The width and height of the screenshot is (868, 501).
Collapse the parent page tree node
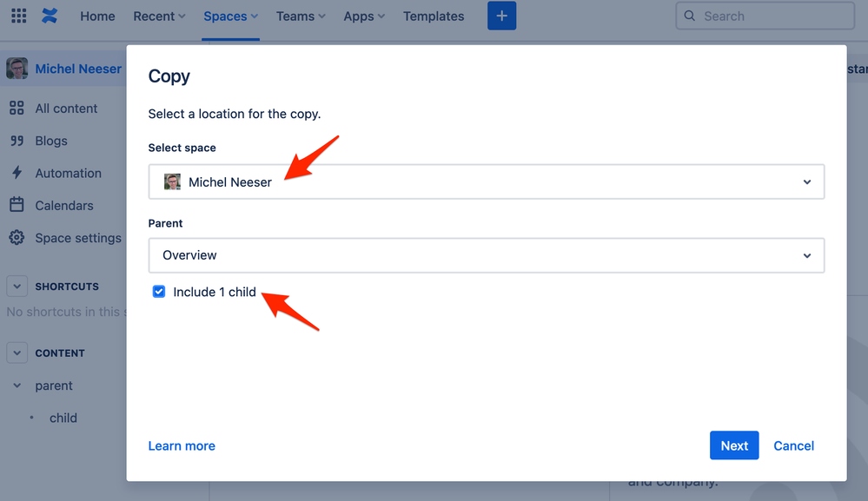pos(17,386)
